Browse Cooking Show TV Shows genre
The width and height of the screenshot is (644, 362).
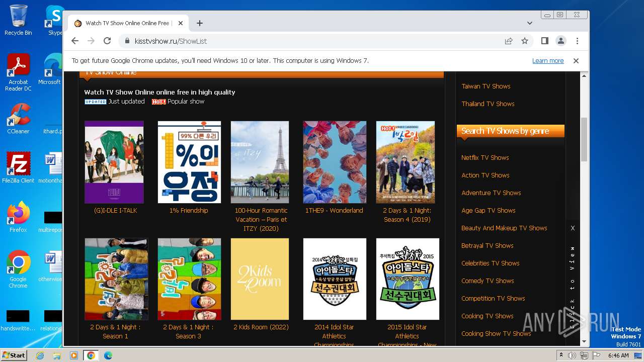[x=496, y=334]
